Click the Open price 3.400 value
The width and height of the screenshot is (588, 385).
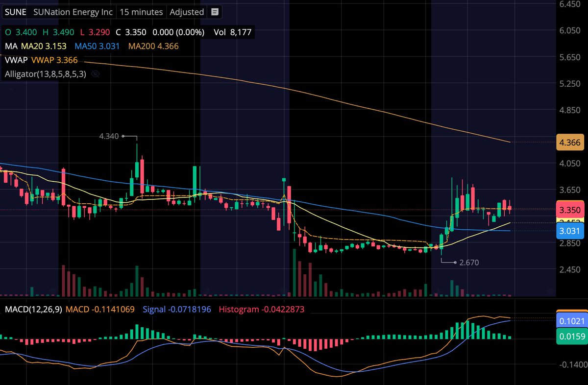[20, 32]
